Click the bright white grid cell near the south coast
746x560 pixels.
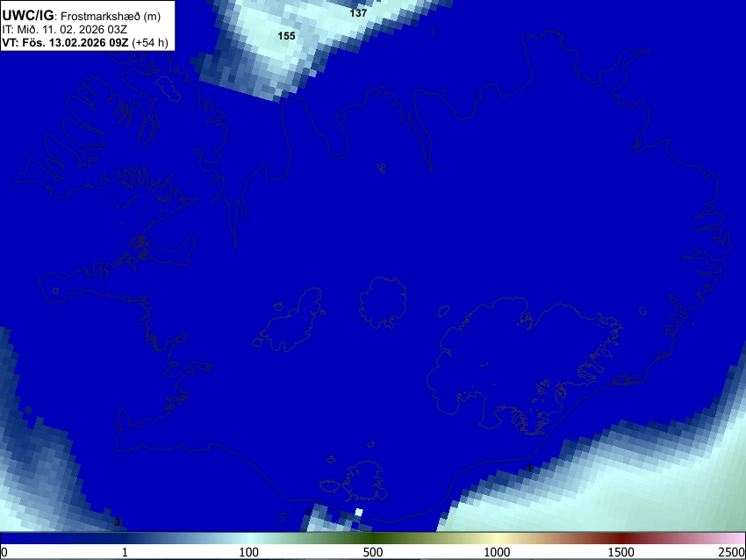(x=359, y=513)
